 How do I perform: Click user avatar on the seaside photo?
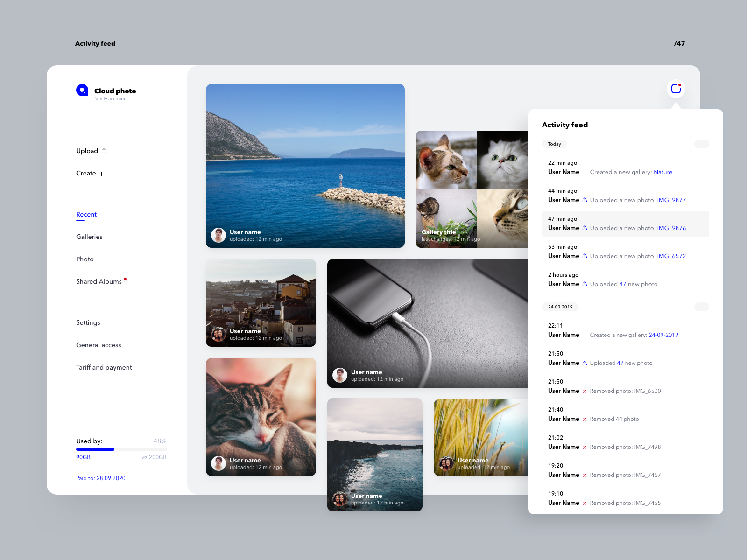pyautogui.click(x=218, y=235)
